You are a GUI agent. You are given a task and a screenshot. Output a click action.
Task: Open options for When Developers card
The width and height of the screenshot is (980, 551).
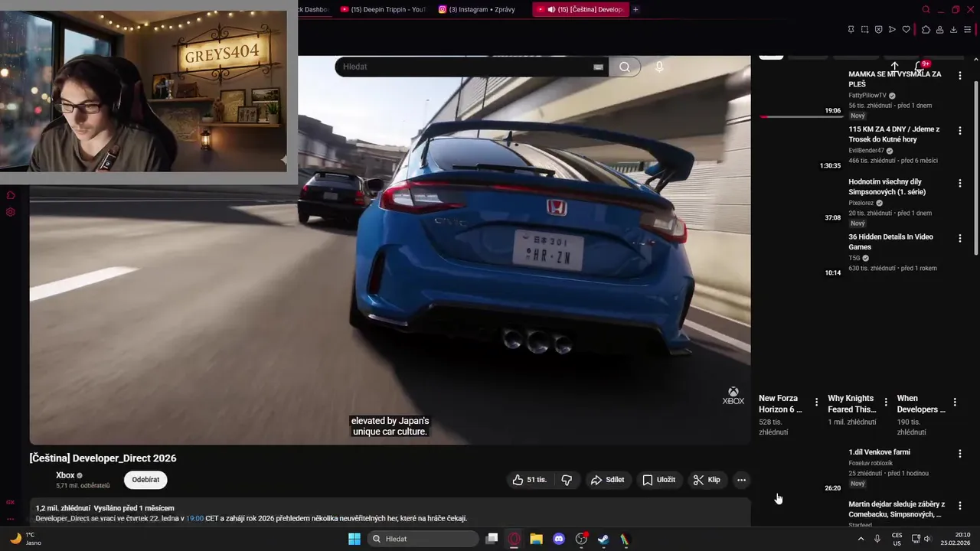pos(955,402)
